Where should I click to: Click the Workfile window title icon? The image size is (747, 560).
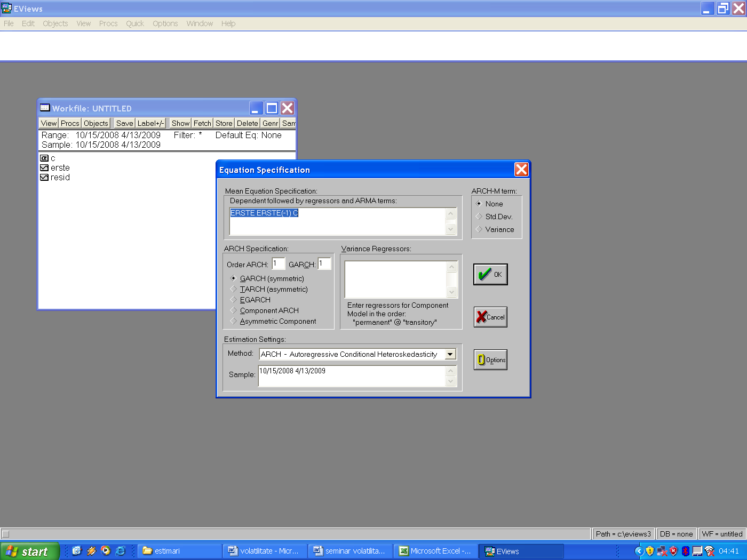[45, 108]
